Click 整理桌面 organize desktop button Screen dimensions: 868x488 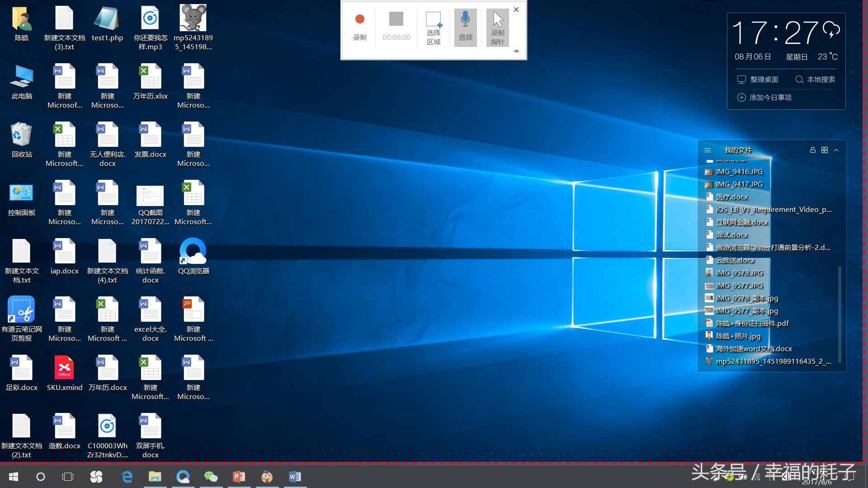(x=758, y=80)
